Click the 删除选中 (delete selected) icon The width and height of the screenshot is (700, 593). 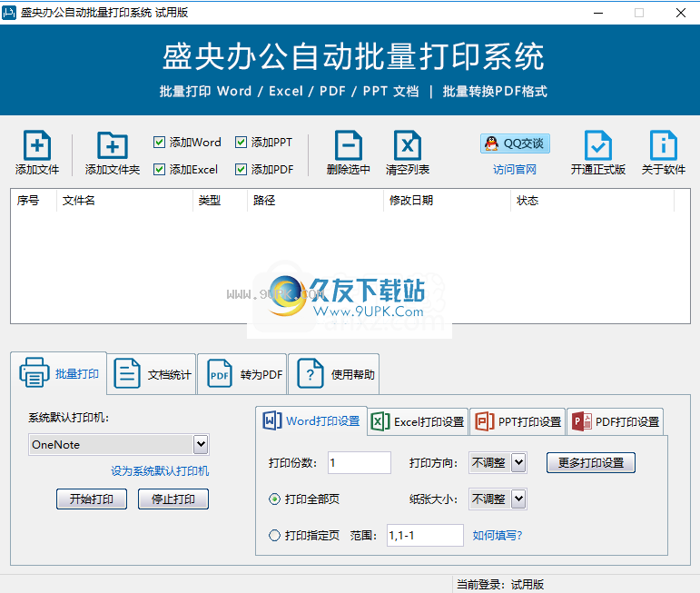tap(349, 145)
